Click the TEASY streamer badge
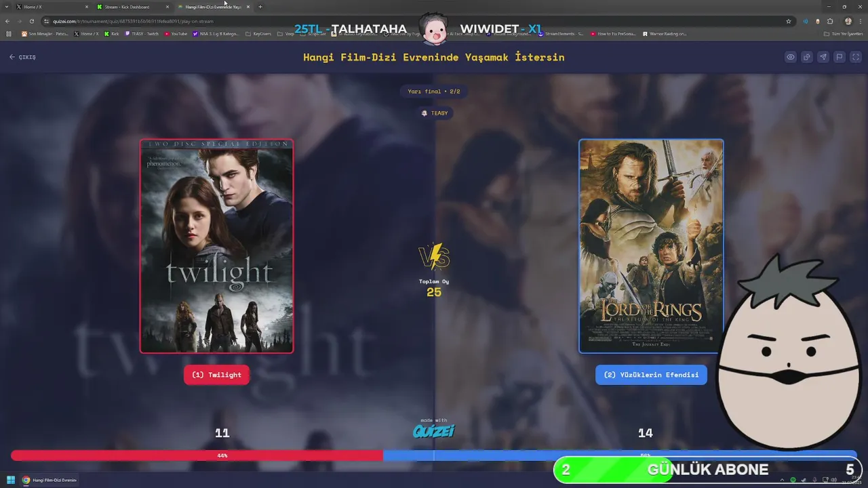This screenshot has width=868, height=488. coord(434,113)
